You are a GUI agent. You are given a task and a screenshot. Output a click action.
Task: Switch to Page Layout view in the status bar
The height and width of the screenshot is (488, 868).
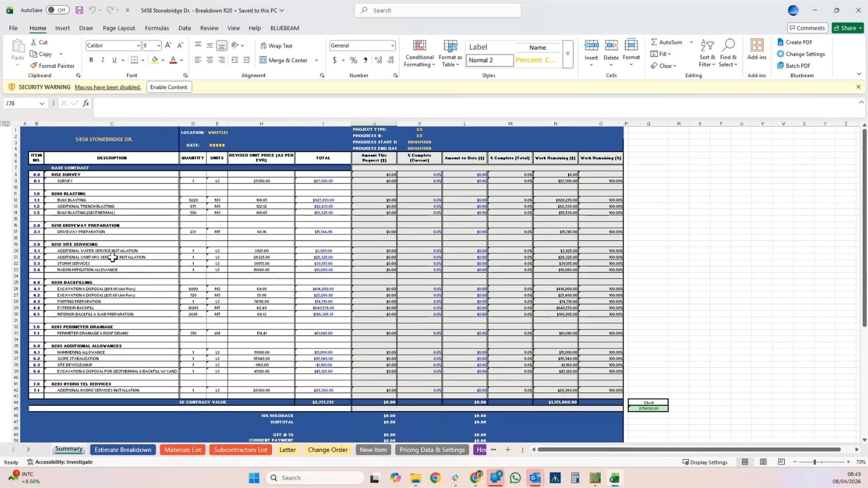[x=763, y=462]
